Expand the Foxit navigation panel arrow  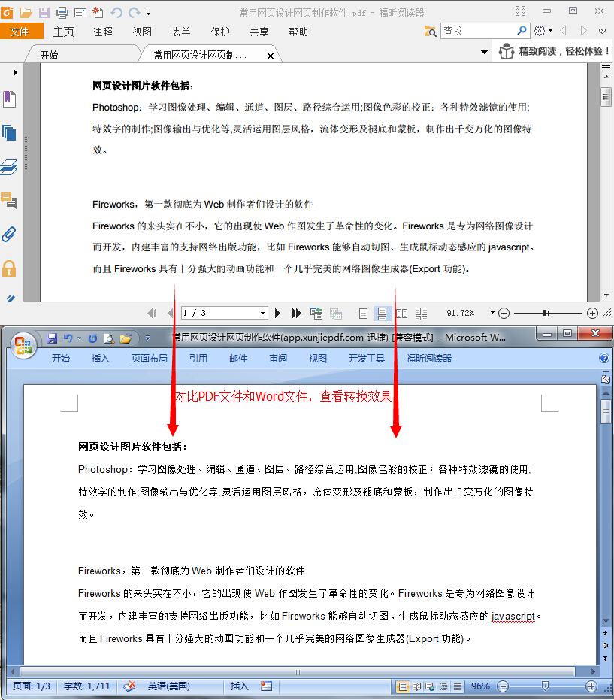(x=15, y=72)
